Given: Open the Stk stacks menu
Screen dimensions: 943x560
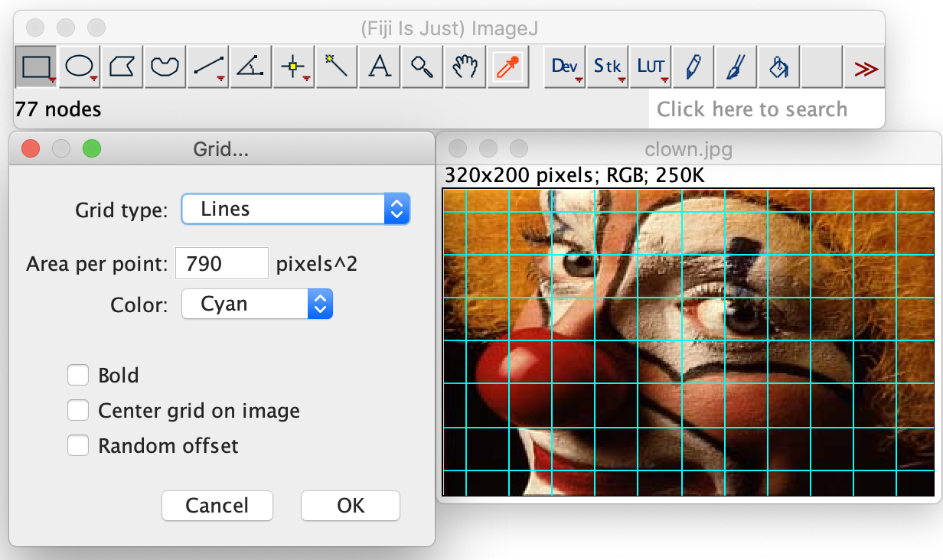Looking at the screenshot, I should (608, 67).
